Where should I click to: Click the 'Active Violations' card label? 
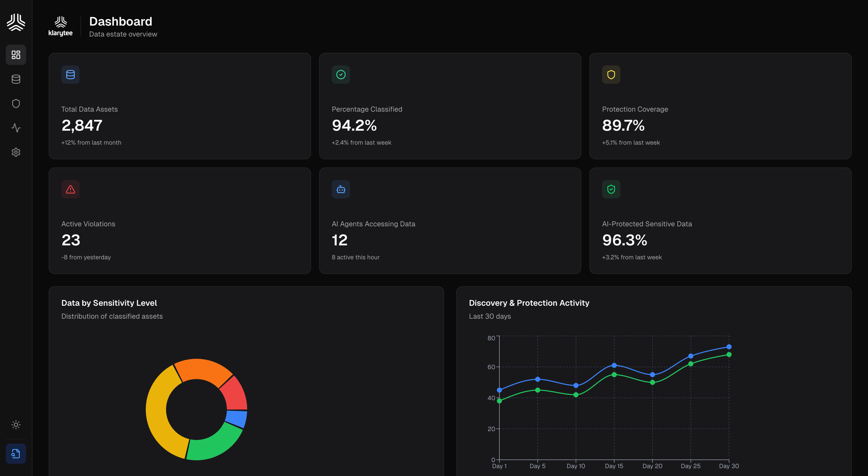point(88,224)
